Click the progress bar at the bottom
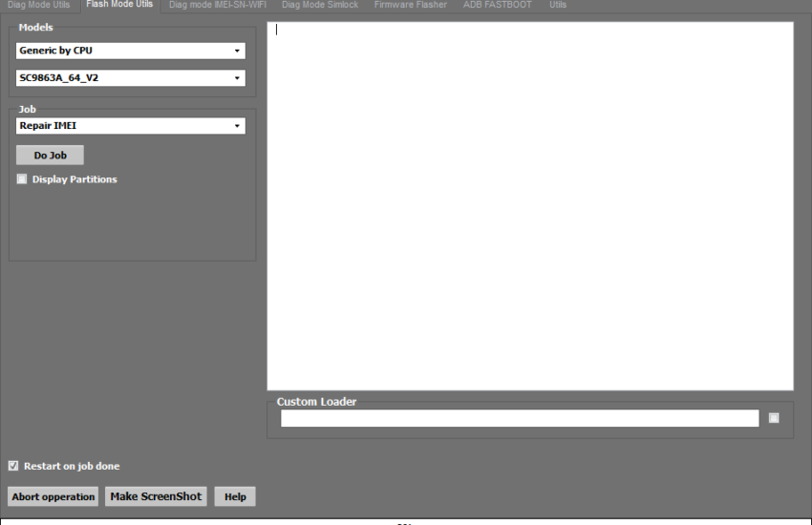This screenshot has height=525, width=812. tap(406, 521)
